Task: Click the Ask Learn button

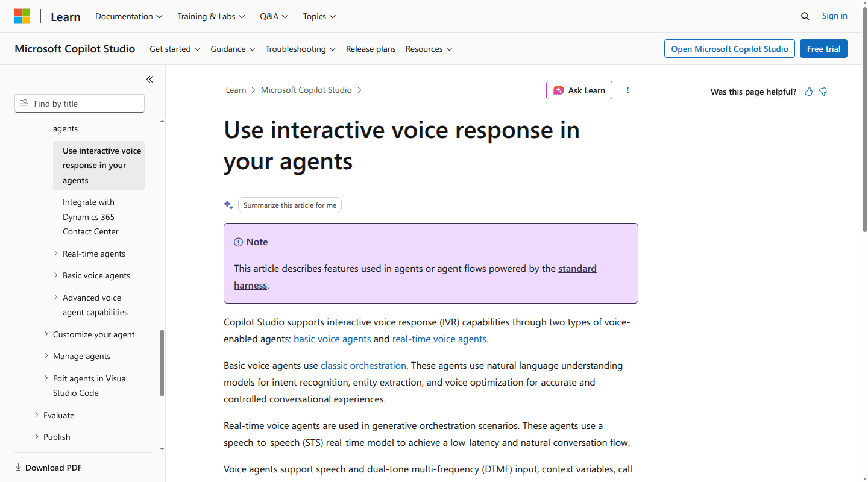Action: [579, 90]
